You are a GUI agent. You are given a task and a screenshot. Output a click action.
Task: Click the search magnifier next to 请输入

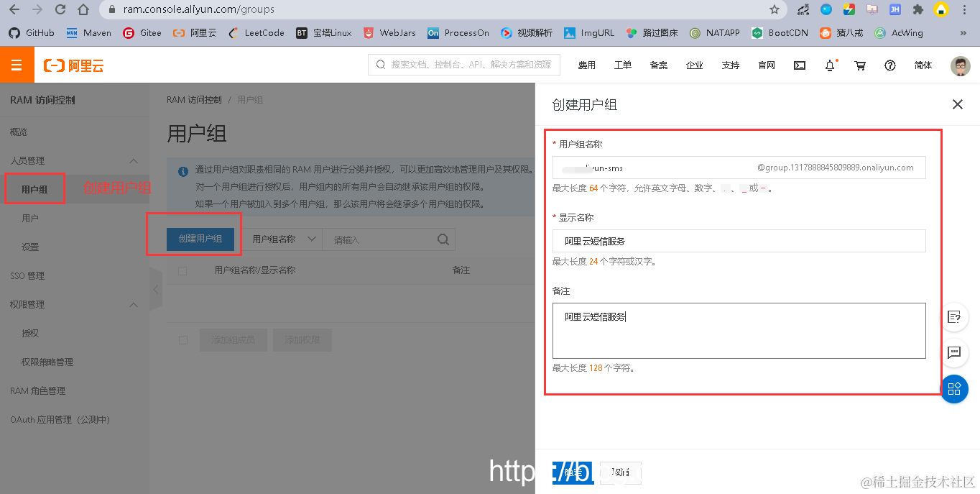(443, 239)
